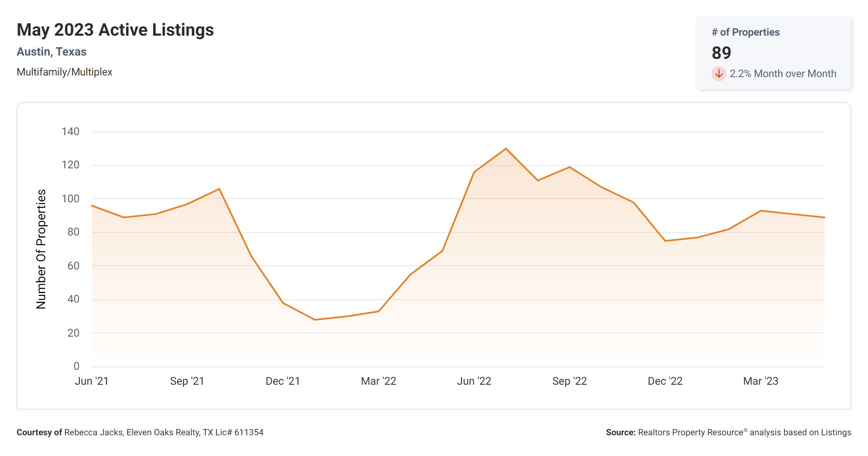Click the Mar '22 x-axis label
868x456 pixels.
pyautogui.click(x=379, y=381)
